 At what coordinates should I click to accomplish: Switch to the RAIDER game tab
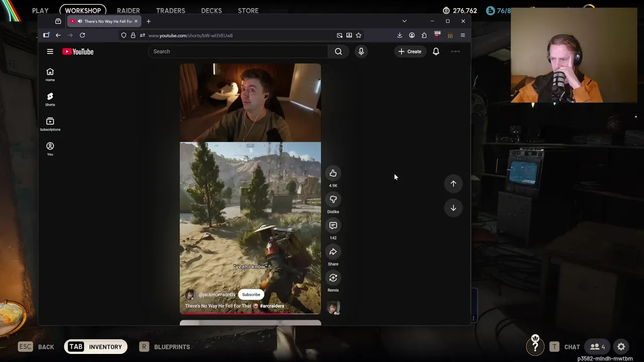click(x=128, y=11)
